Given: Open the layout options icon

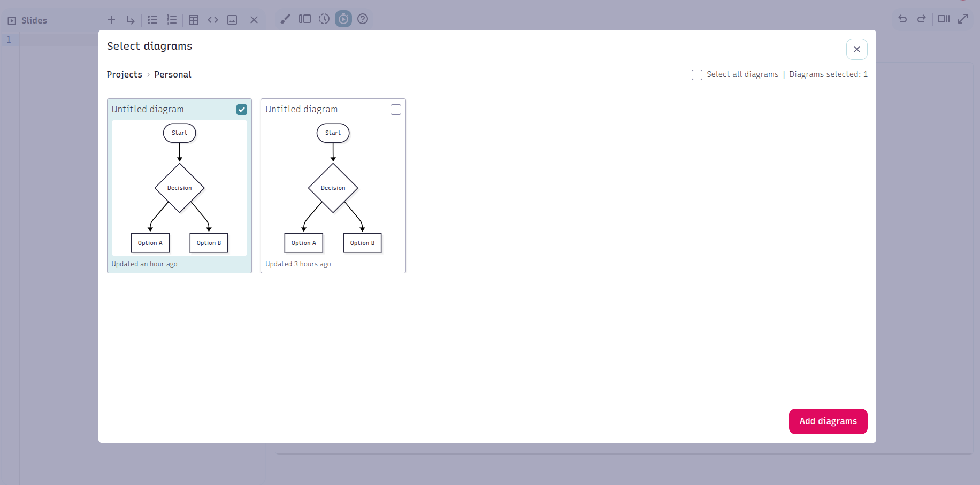Looking at the screenshot, I should pos(305,19).
